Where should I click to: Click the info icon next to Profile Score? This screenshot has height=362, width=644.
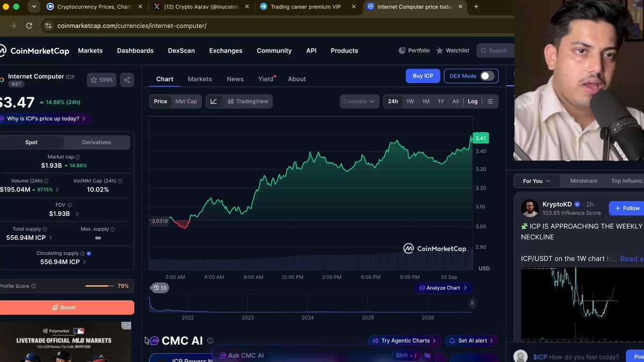[x=33, y=286]
